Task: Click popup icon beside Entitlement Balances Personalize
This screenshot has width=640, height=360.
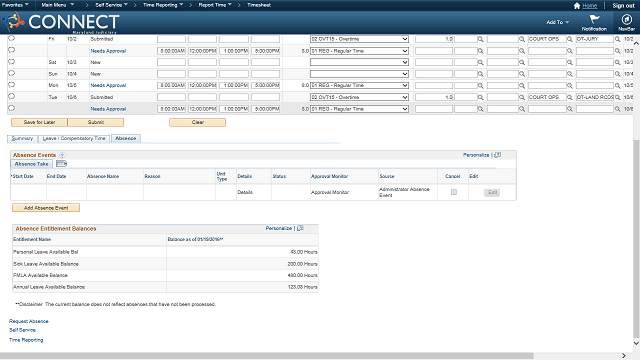Action: 300,228
